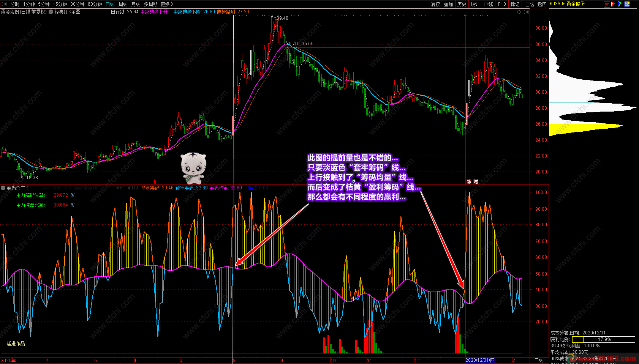Click the month 8 marker on the time axis

click(234, 361)
